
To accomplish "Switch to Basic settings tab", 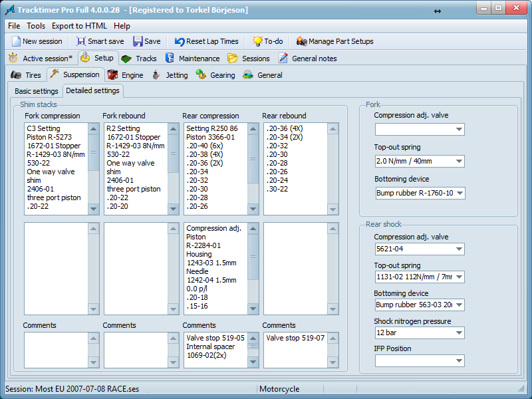I will click(x=37, y=91).
